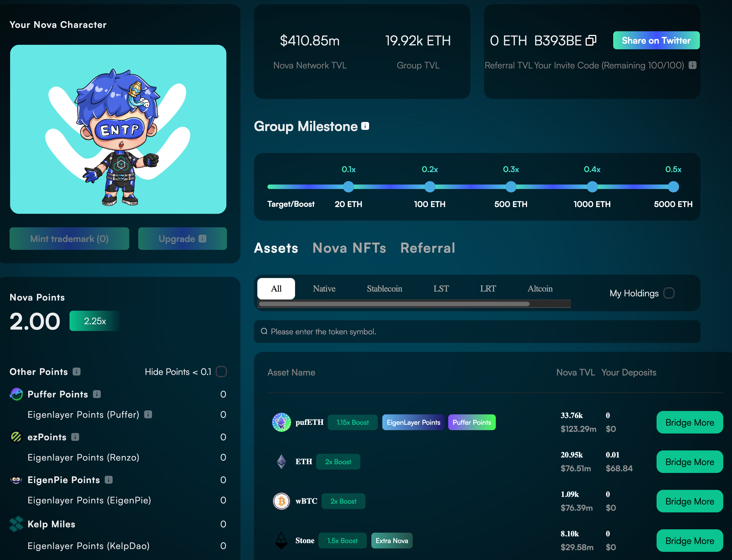732x560 pixels.
Task: Switch to the Nova NFTs tab
Action: pos(349,248)
